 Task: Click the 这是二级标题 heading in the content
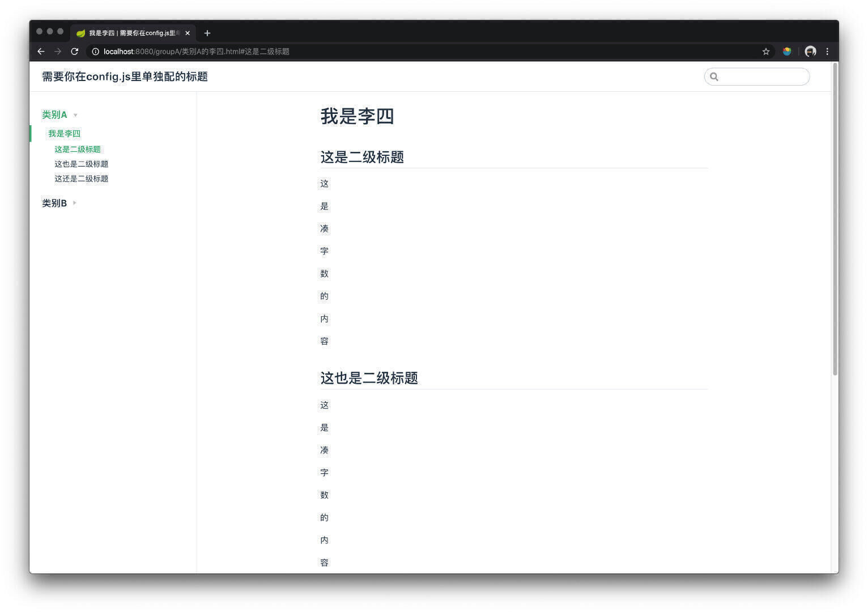[362, 157]
